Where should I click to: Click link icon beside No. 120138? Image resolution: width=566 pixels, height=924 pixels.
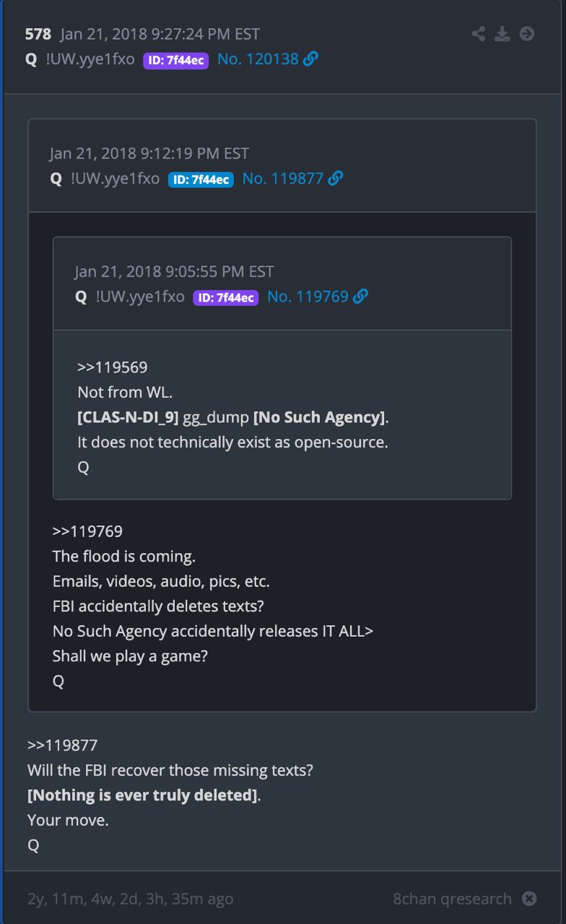pyautogui.click(x=310, y=59)
